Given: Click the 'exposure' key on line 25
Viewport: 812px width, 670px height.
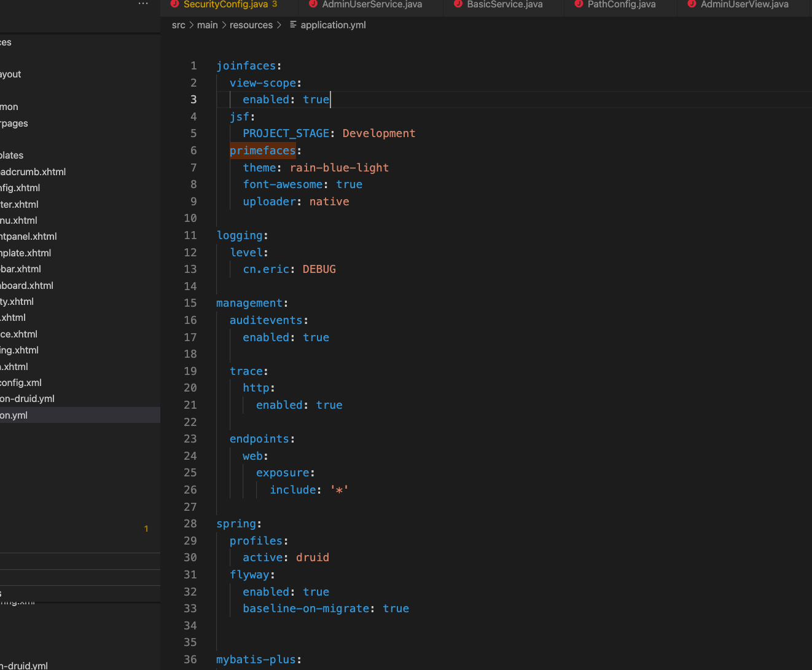Looking at the screenshot, I should (x=283, y=473).
